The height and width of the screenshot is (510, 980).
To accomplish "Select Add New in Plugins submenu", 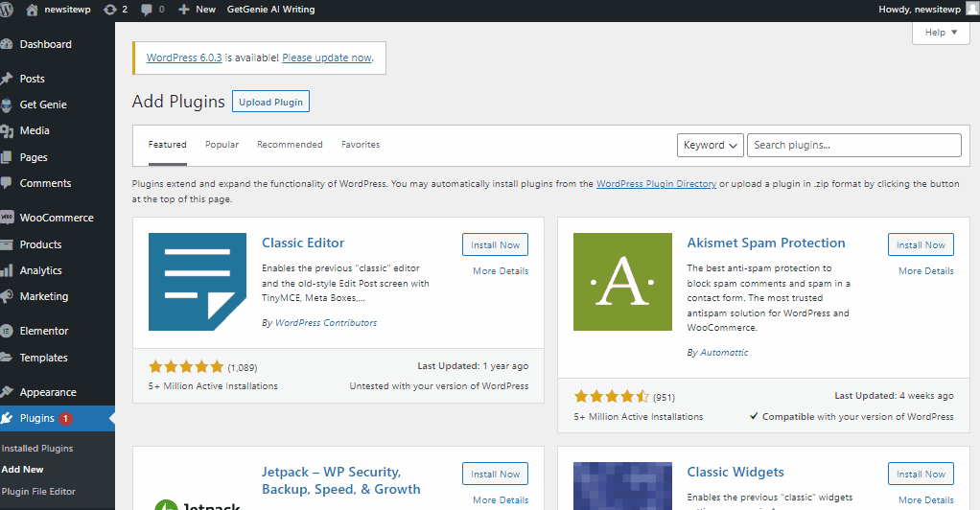I will click(22, 470).
